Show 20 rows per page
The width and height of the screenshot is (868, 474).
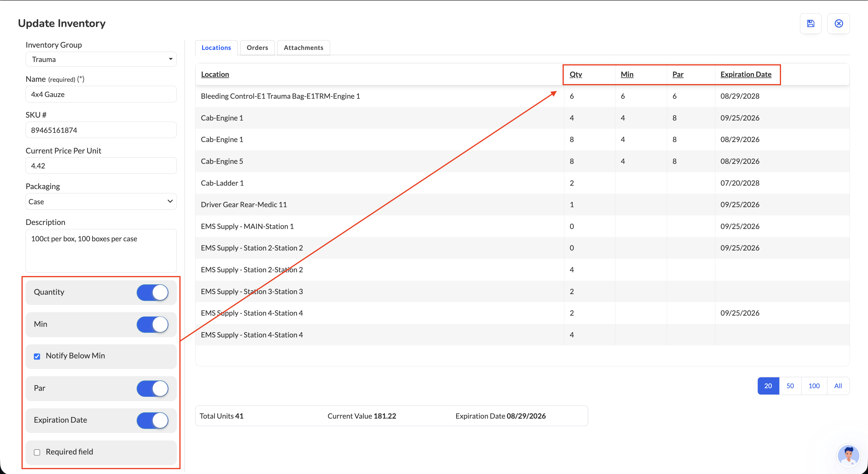[768, 386]
